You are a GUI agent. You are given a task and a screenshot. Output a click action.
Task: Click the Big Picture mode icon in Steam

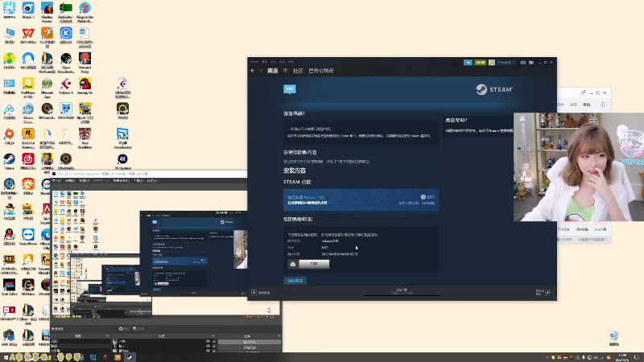click(x=531, y=63)
